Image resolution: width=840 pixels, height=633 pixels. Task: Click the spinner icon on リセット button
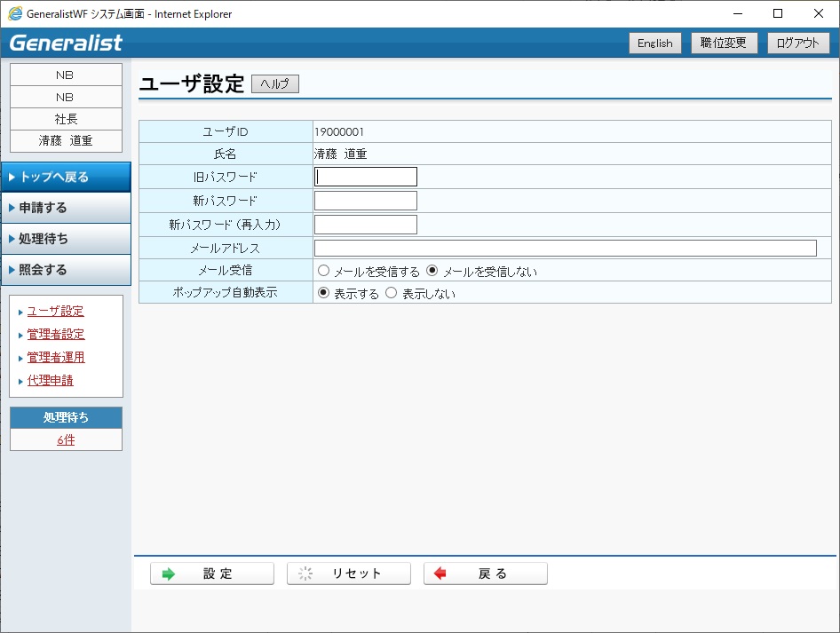click(305, 574)
